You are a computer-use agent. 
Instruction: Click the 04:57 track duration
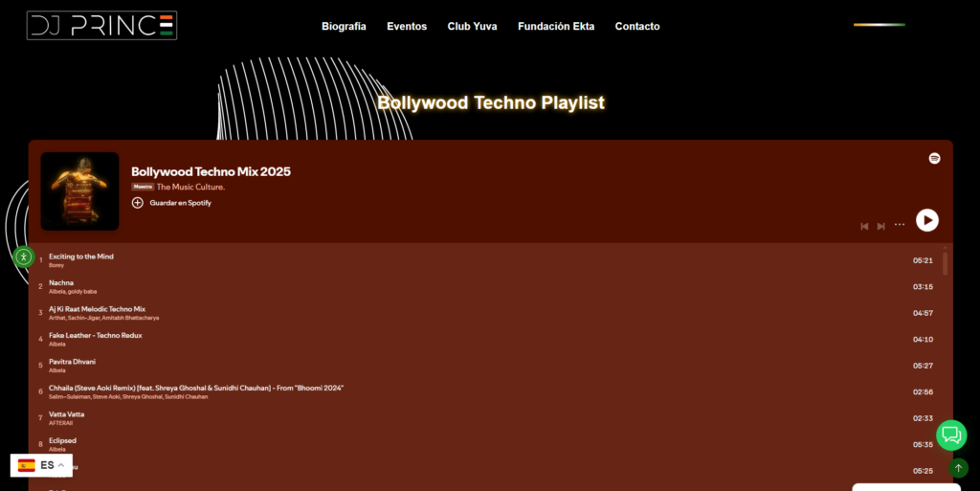tap(923, 313)
